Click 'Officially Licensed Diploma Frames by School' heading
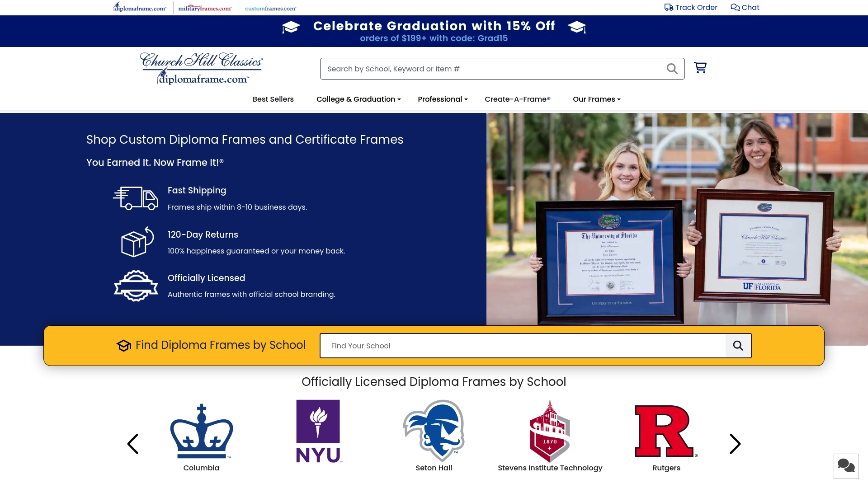This screenshot has height=488, width=868. pos(434,382)
